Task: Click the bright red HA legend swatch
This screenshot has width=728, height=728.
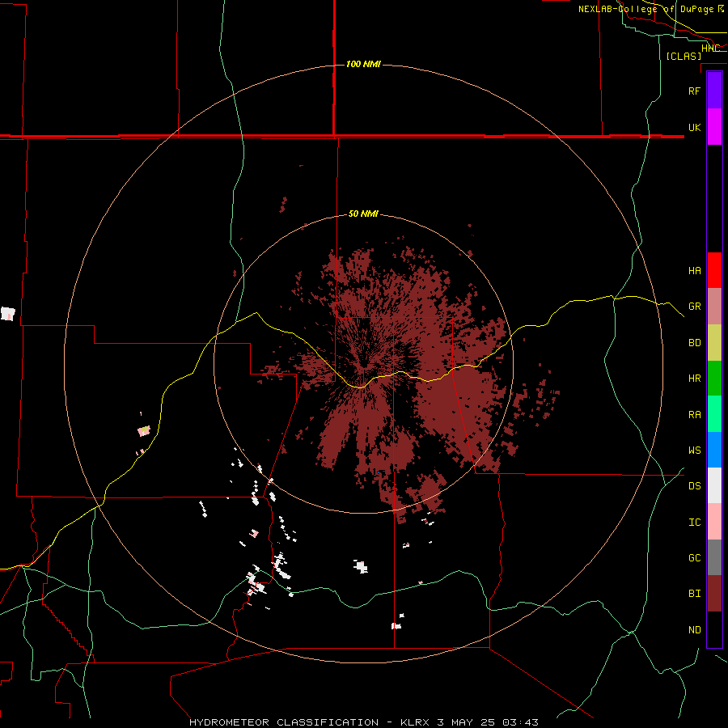Action: coord(714,270)
